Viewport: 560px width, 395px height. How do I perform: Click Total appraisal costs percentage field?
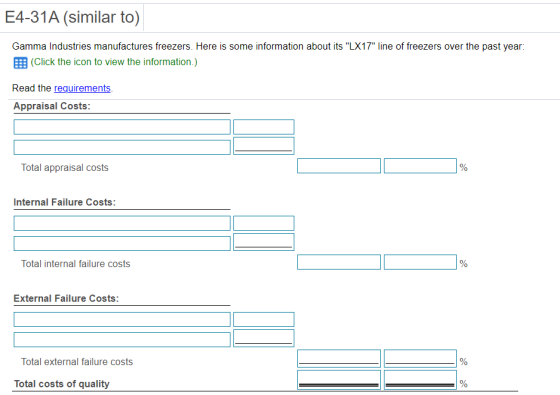click(420, 166)
